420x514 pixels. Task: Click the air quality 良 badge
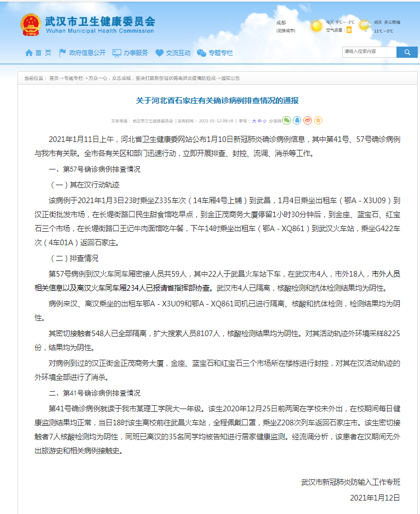tap(349, 30)
